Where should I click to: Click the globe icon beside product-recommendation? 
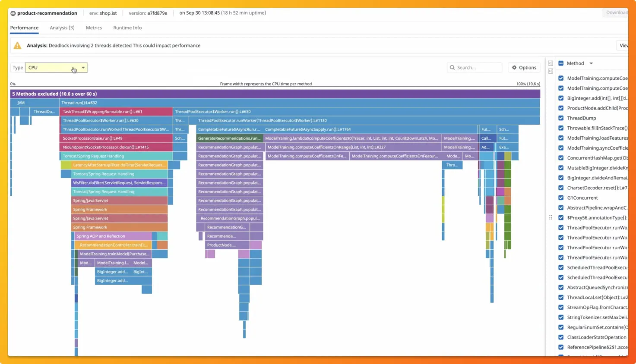(13, 13)
